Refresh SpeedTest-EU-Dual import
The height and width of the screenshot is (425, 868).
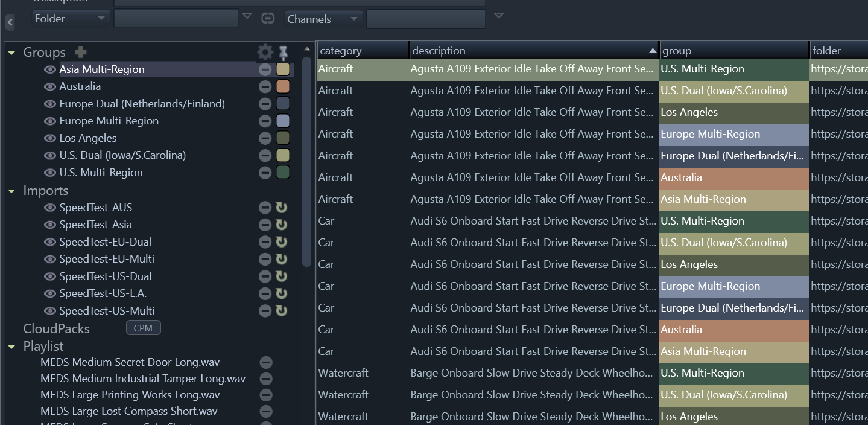(281, 242)
